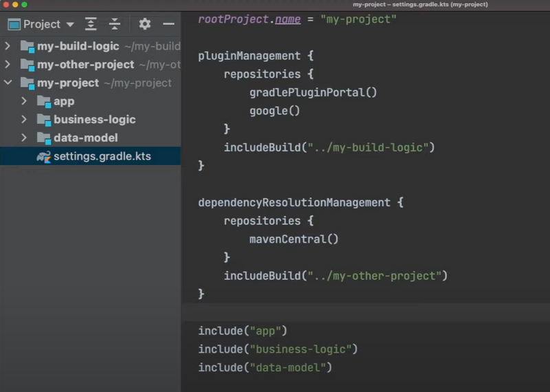
Task: Select my-build-logic in project tree
Action: click(x=78, y=46)
